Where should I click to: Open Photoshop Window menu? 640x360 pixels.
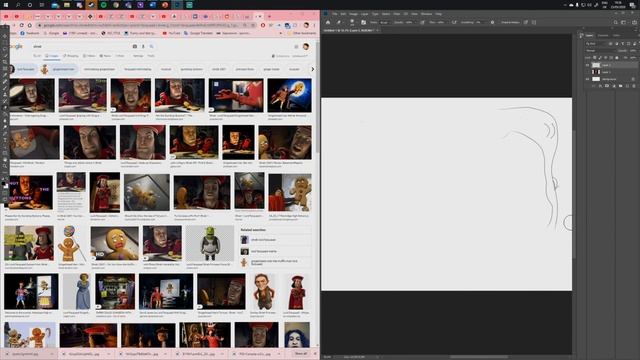click(427, 14)
